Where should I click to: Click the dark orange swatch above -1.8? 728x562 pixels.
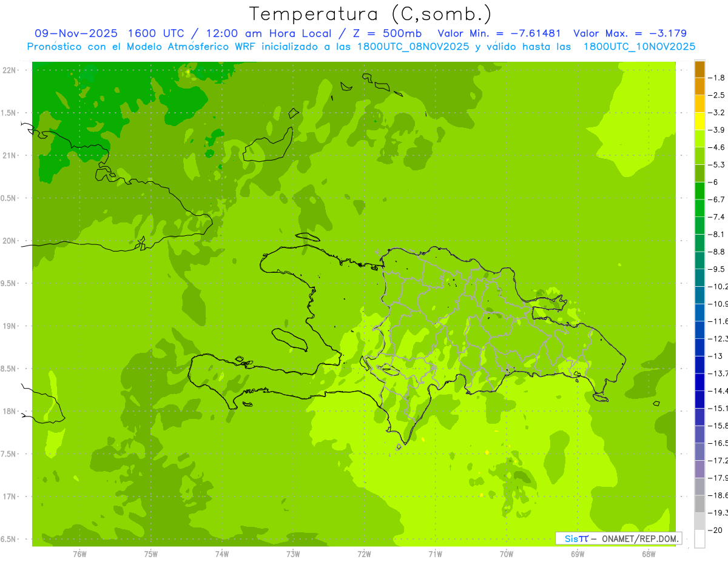pos(699,69)
